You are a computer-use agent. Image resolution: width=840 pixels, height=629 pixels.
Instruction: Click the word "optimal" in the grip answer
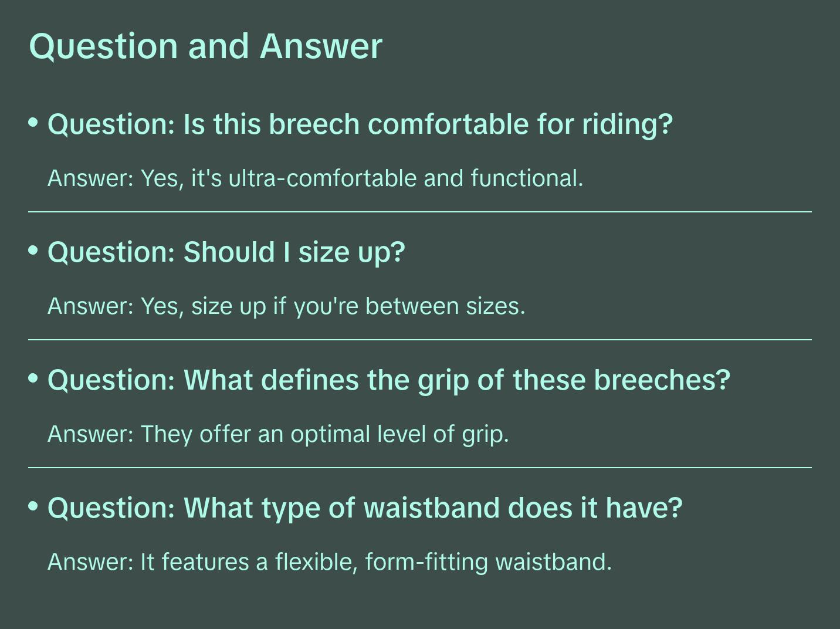pos(330,434)
